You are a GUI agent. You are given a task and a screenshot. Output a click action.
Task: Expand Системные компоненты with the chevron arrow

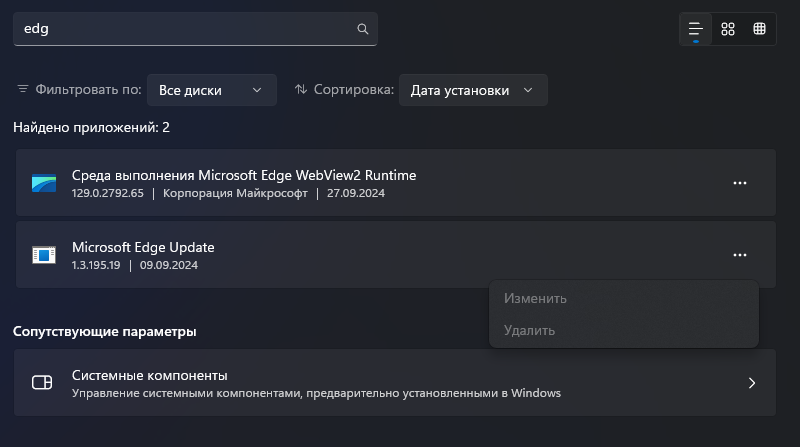coord(752,383)
